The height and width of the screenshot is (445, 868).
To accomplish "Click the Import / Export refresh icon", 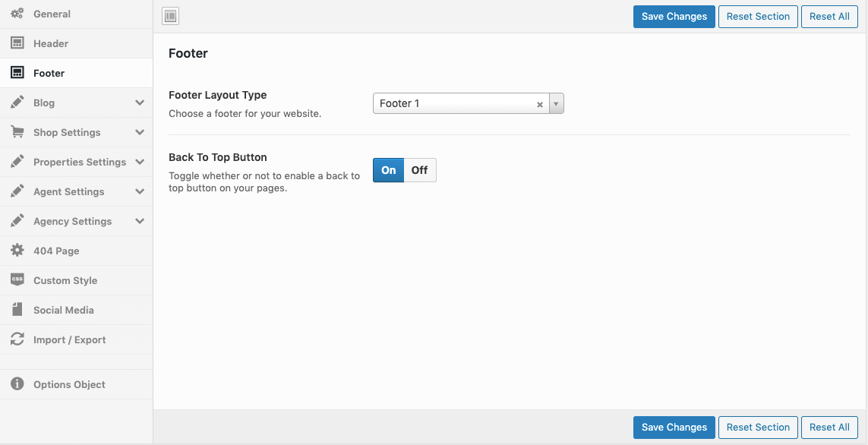I will click(17, 339).
